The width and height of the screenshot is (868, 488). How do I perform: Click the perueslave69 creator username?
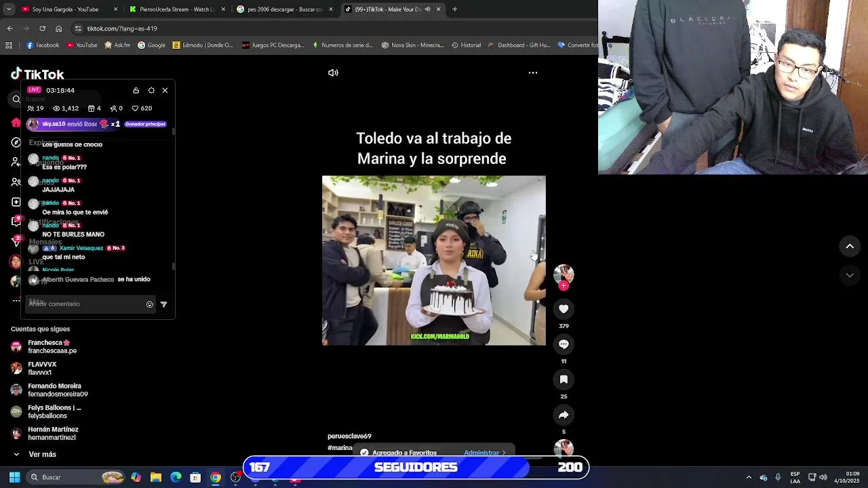tap(349, 436)
